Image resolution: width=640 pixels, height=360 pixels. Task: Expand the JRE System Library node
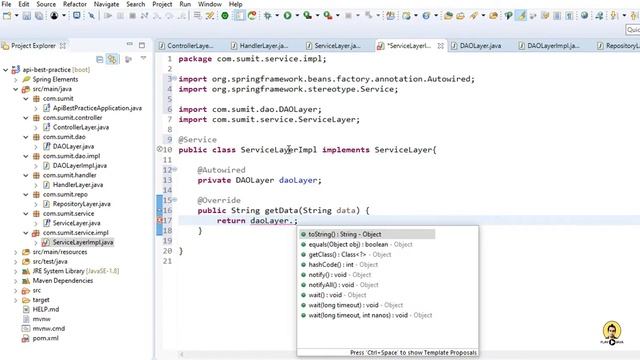[x=16, y=271]
